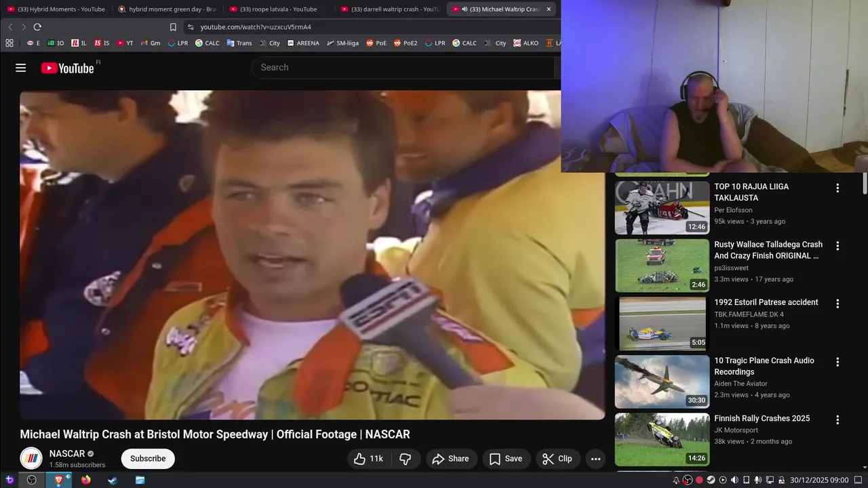Open TOP 10 RAJUA LIIGA TAKLAUSTA thumbnail
This screenshot has width=868, height=488.
(662, 208)
